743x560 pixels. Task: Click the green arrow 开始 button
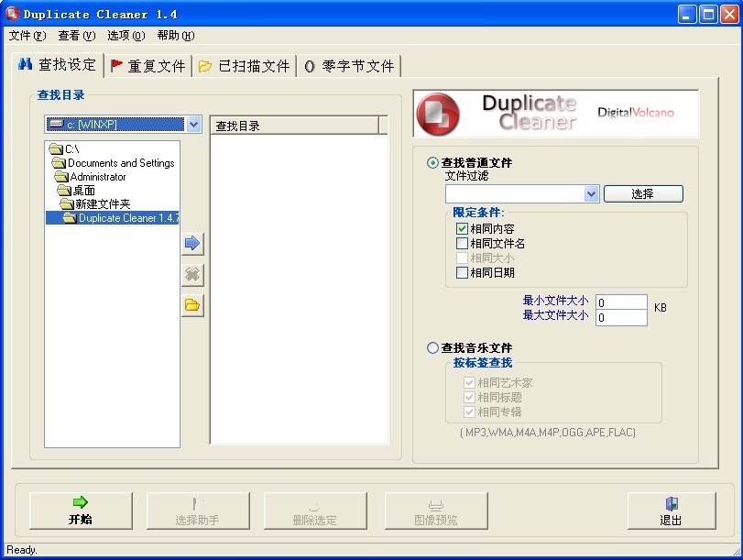coord(81,511)
